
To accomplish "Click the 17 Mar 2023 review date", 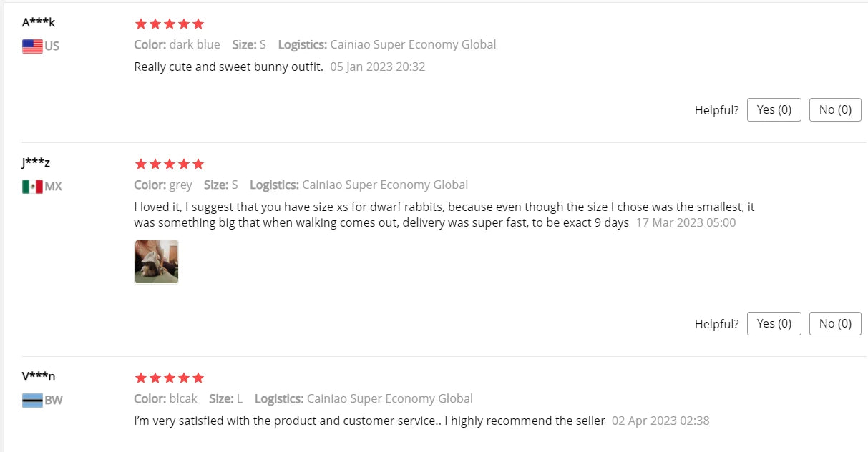I will (686, 222).
